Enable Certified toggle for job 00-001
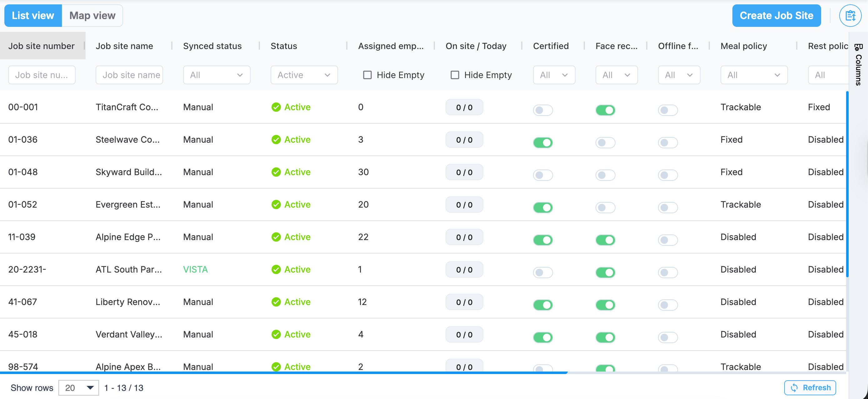Screen dimensions: 868x399 (x=542, y=110)
